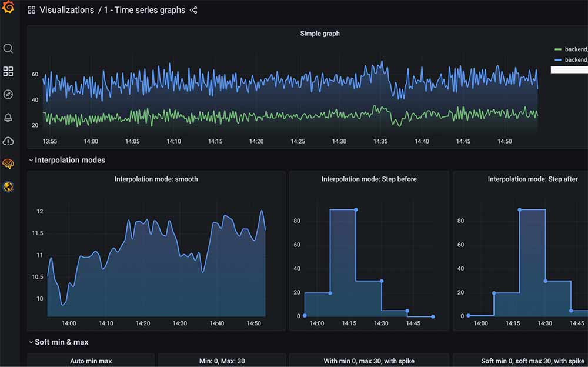Click the dashboards grid icon beside Visualizations
588x367 pixels.
(x=32, y=10)
